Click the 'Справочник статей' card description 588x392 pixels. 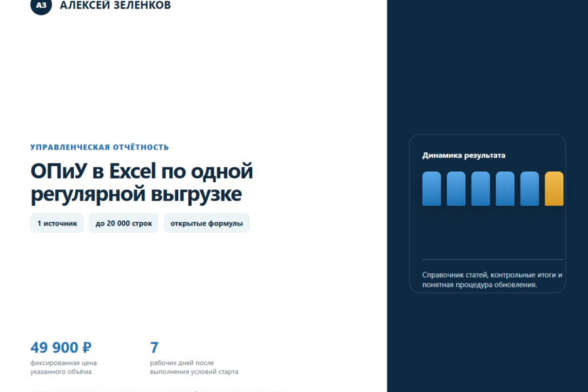[x=492, y=280]
